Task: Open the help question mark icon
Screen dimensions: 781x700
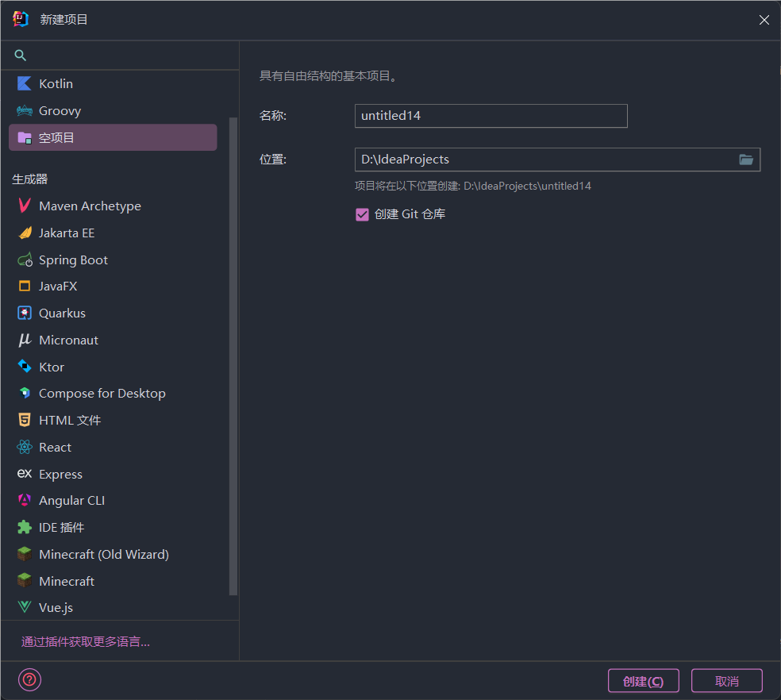Action: click(29, 680)
